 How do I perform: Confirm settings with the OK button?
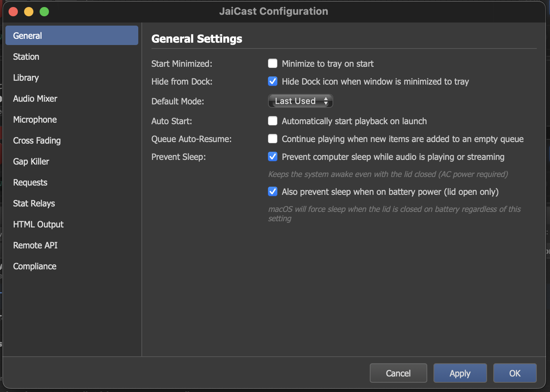click(515, 373)
